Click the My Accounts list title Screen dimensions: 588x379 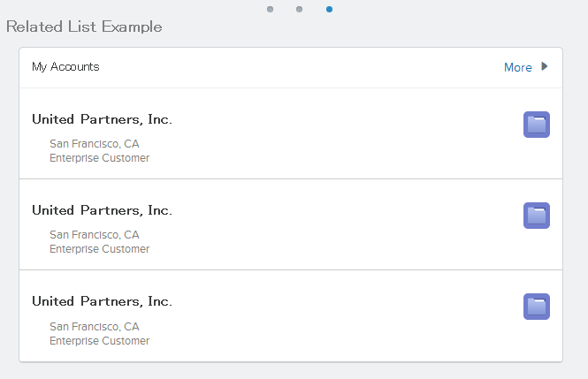[x=65, y=66]
